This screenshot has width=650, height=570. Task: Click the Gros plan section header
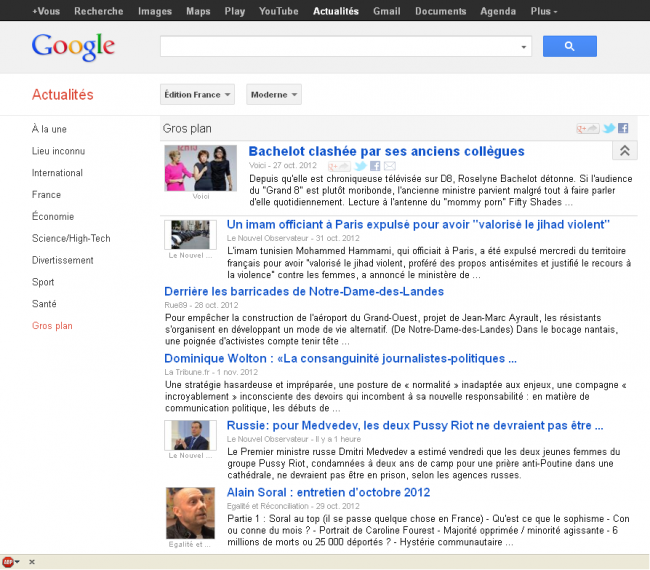pyautogui.click(x=187, y=129)
